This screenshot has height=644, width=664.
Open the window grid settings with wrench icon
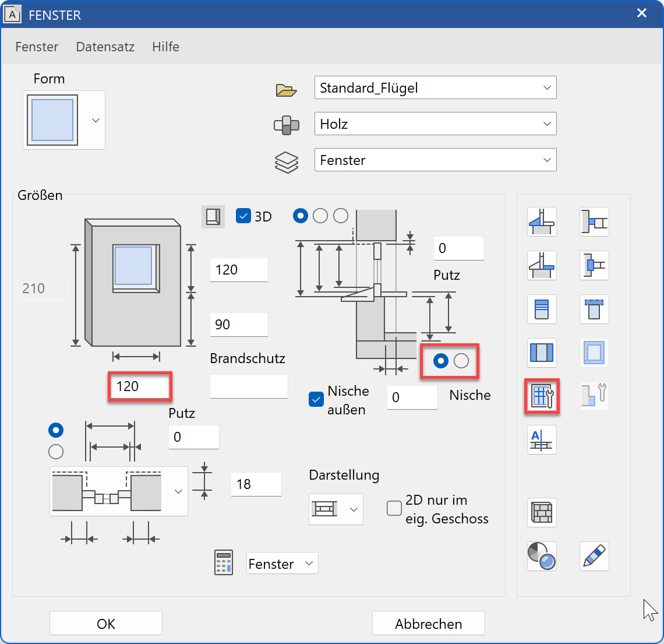pos(542,396)
